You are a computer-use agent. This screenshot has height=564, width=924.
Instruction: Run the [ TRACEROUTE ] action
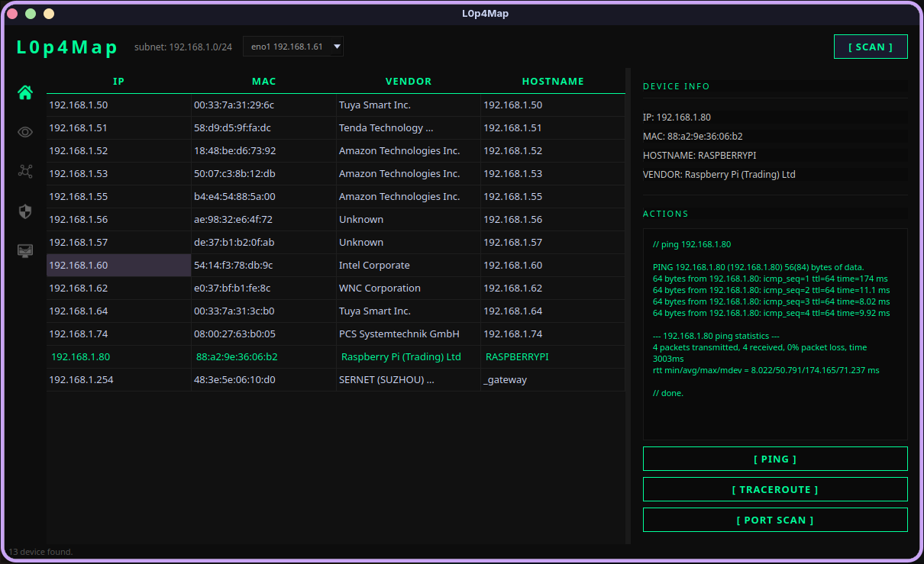tap(775, 489)
